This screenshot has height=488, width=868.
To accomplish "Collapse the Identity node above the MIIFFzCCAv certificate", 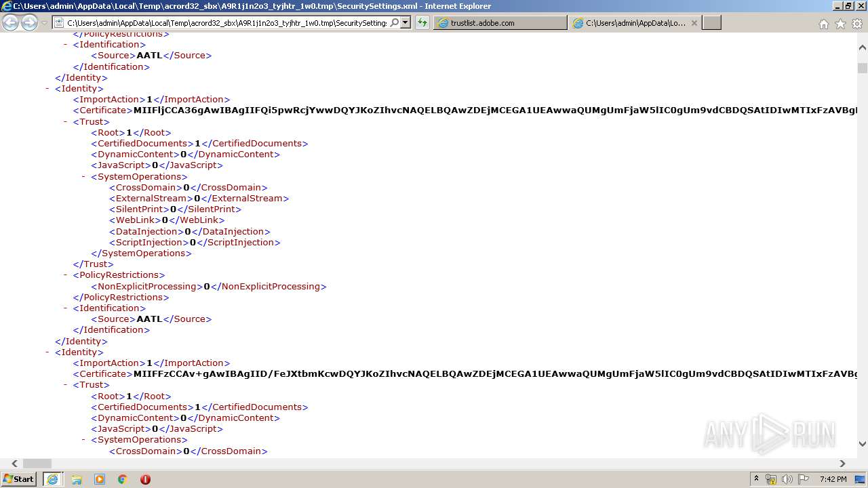I will (47, 352).
